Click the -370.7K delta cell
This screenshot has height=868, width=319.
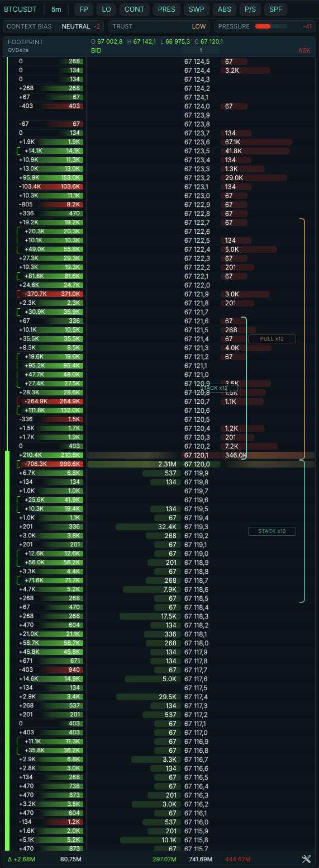[36, 294]
